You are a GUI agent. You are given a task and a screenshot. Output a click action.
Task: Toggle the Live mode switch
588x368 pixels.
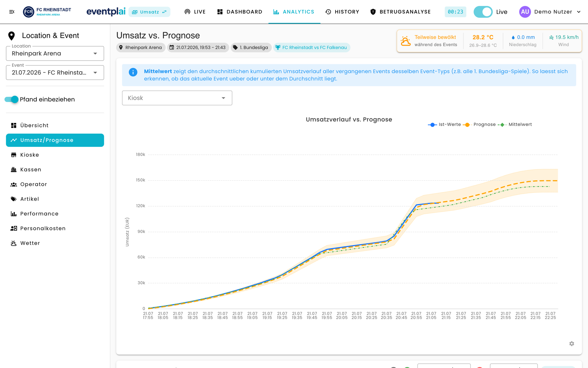point(483,12)
